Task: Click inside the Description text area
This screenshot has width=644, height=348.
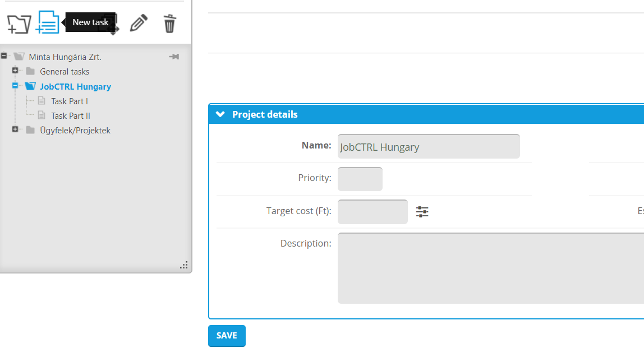Action: (x=488, y=268)
